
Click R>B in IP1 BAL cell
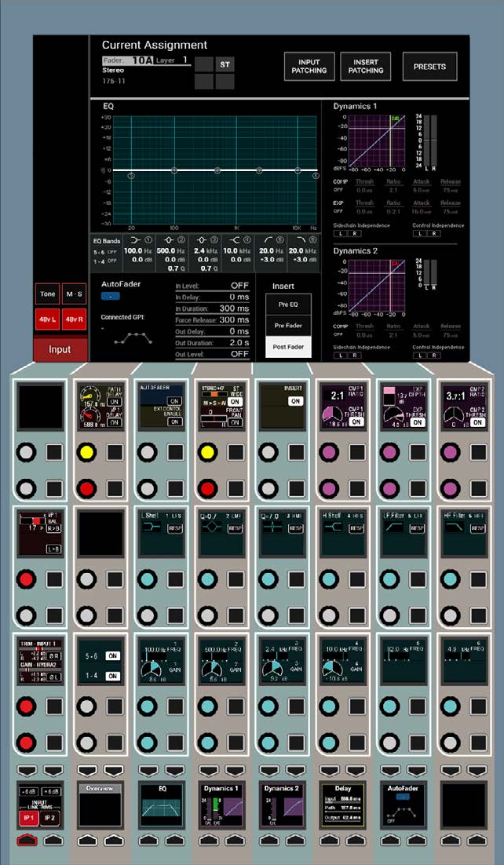pyautogui.click(x=53, y=528)
